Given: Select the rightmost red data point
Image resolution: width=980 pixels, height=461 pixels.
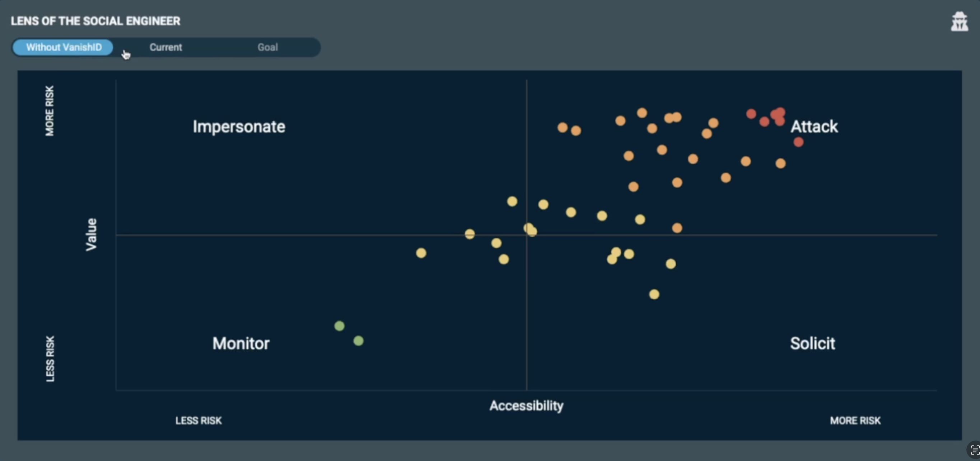Looking at the screenshot, I should tap(798, 142).
